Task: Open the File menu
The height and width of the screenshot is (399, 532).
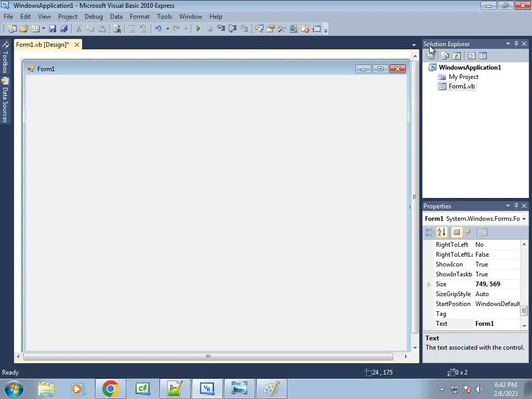Action: pos(8,16)
